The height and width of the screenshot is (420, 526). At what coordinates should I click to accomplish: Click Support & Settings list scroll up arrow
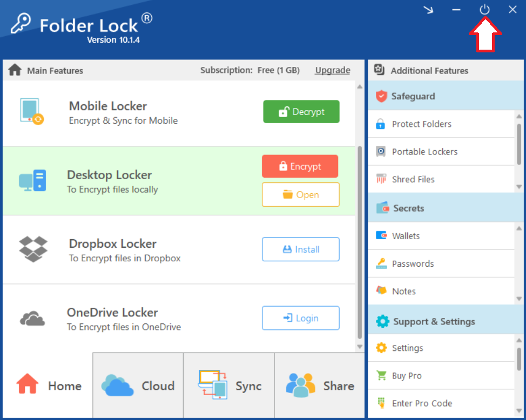(x=519, y=341)
